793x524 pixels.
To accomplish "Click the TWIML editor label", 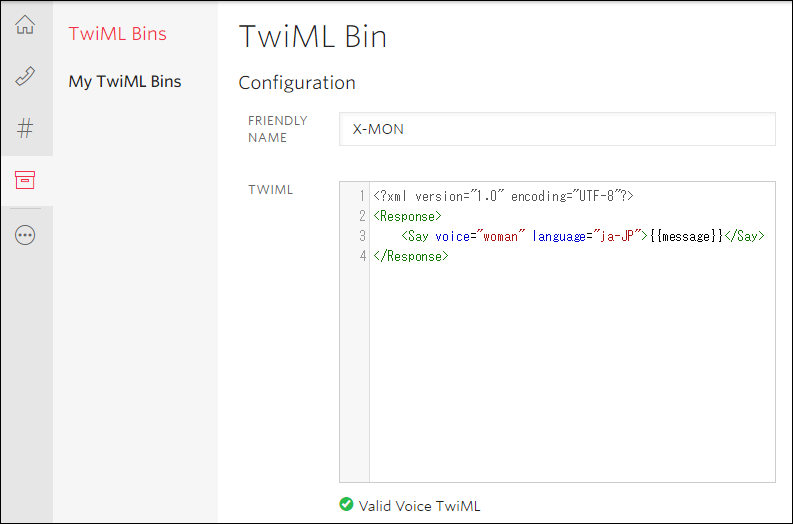I will pyautogui.click(x=270, y=189).
